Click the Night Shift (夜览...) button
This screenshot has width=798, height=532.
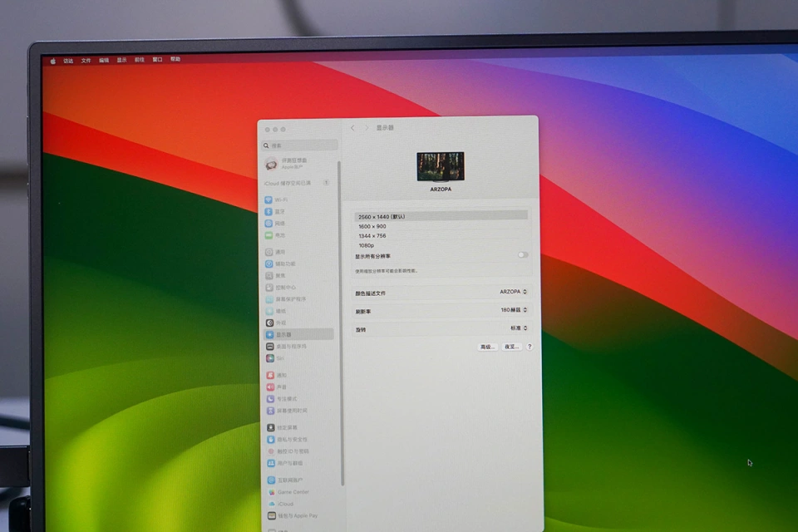(511, 347)
